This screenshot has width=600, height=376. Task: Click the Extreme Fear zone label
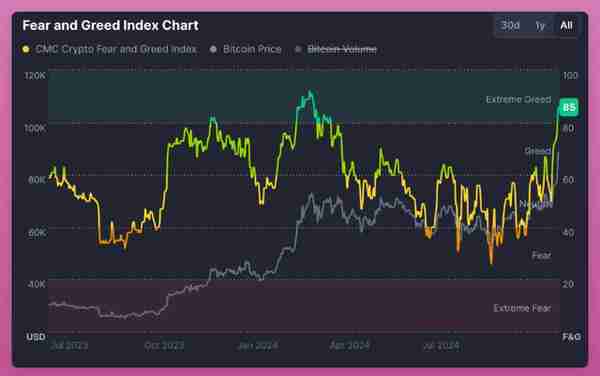pos(522,308)
